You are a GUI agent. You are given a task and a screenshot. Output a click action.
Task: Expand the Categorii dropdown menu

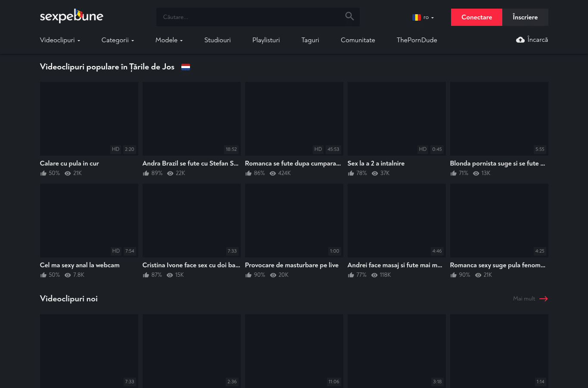click(118, 40)
